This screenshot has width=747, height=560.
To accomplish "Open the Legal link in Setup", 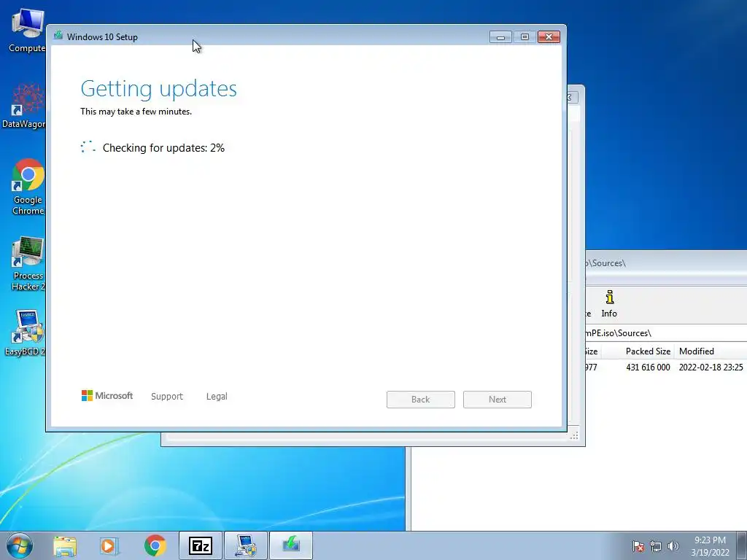I will (217, 396).
